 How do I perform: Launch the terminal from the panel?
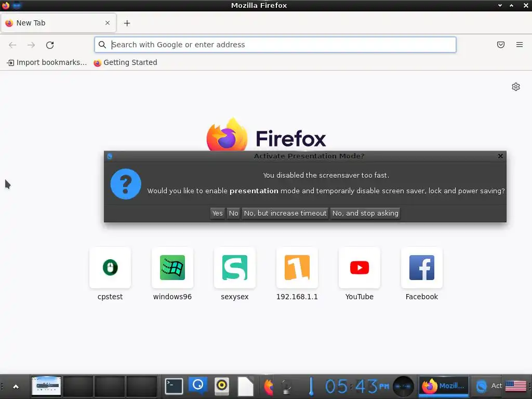[174, 386]
